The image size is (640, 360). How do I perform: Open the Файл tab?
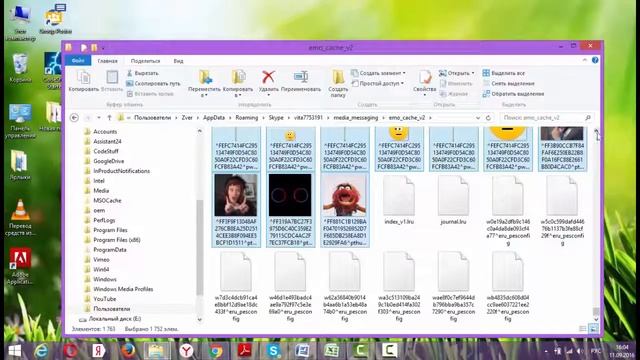(78, 60)
